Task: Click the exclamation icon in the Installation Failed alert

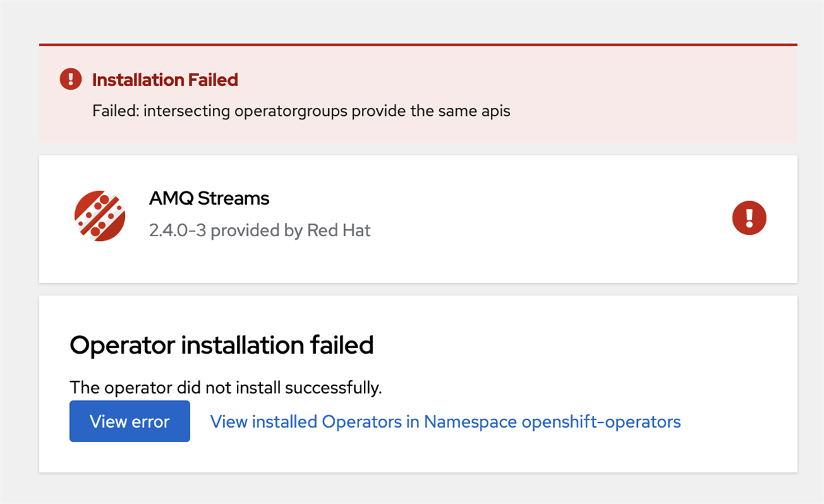Action: click(71, 80)
